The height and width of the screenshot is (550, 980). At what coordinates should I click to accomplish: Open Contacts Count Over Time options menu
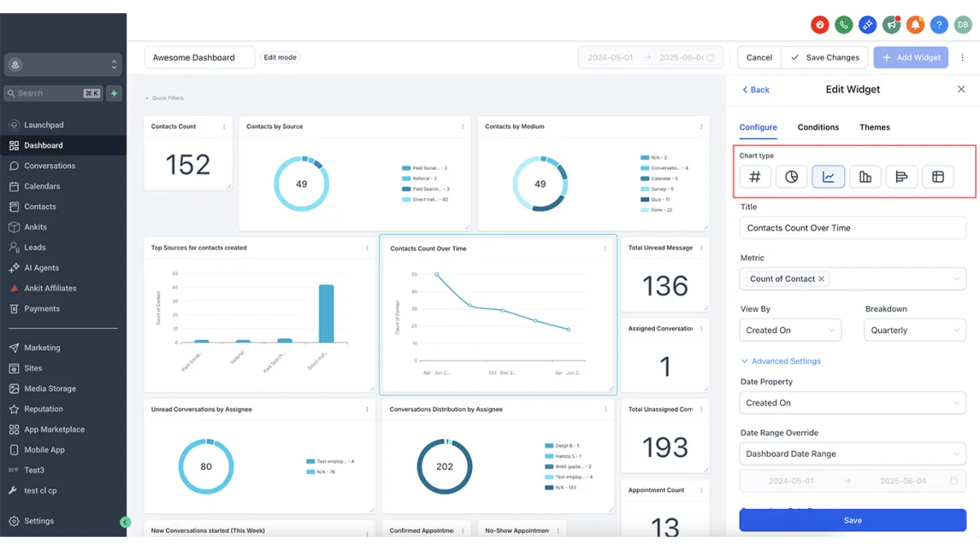click(605, 248)
